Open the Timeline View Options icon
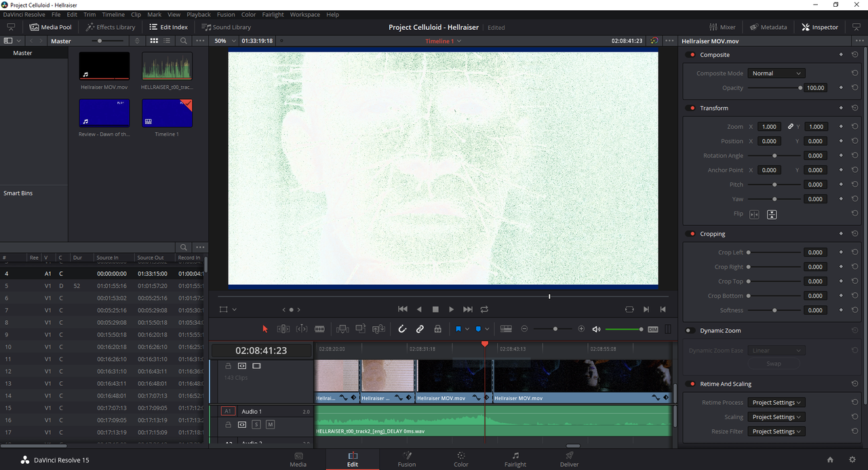Screen dimensions: 868x470 [x=506, y=329]
